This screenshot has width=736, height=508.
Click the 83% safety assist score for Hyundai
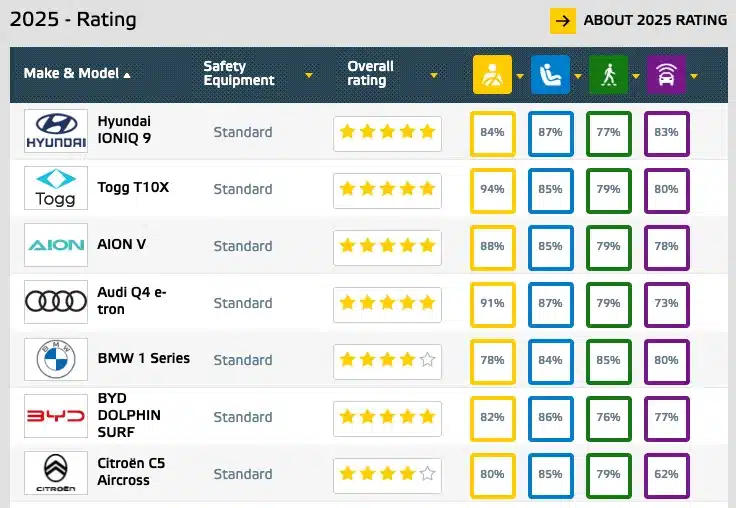click(x=667, y=134)
